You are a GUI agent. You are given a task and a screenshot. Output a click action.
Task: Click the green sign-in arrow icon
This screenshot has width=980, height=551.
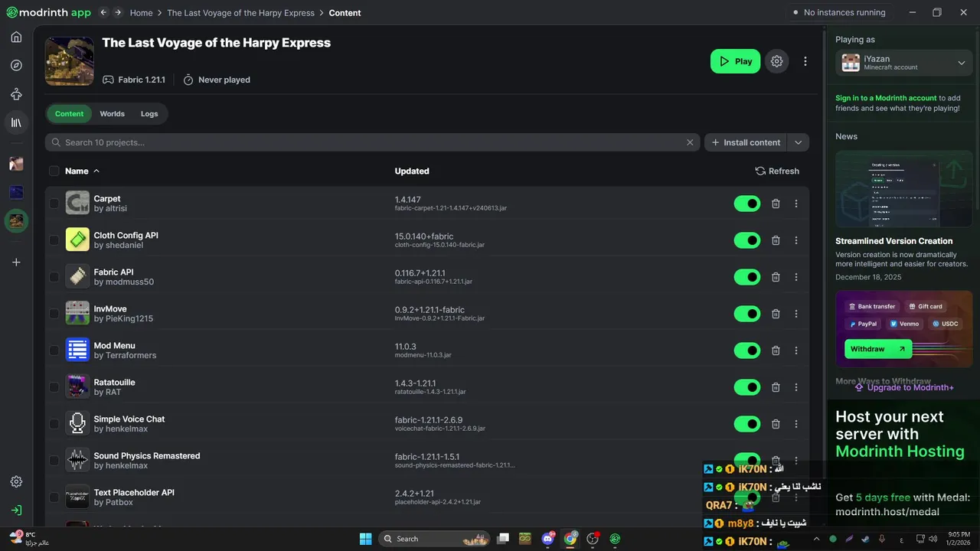(x=16, y=510)
